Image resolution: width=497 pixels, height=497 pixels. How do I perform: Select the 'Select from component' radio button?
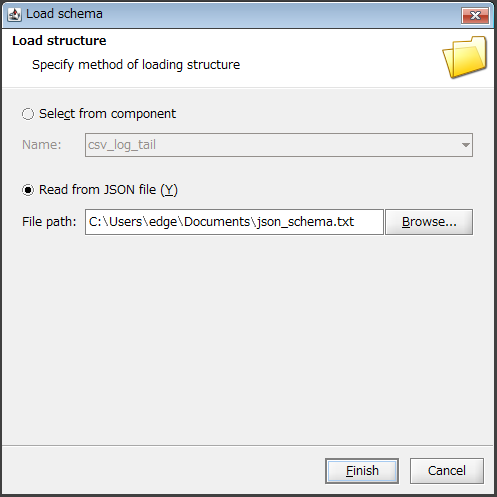point(28,114)
